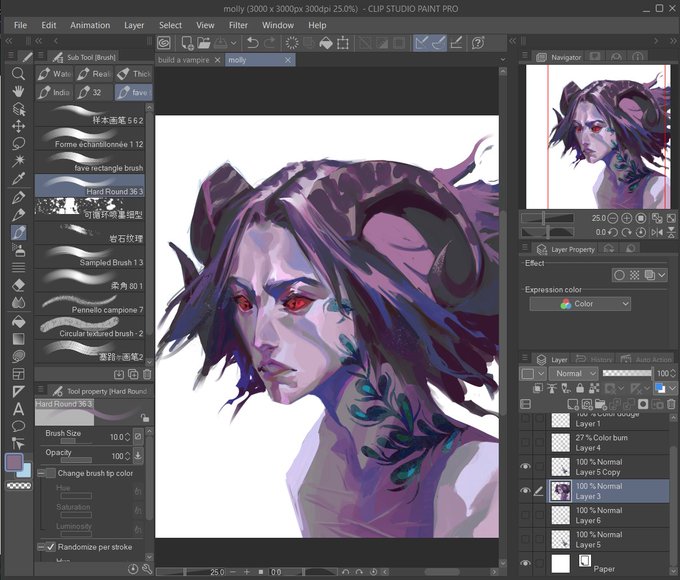Select the Eraser tool

coord(18,285)
